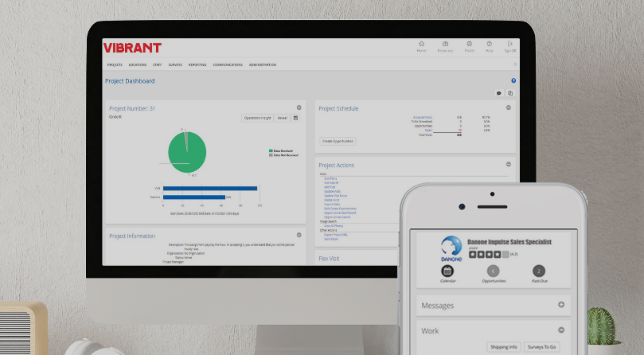
Task: Expand the Messages section on phone
Action: [x=561, y=305]
